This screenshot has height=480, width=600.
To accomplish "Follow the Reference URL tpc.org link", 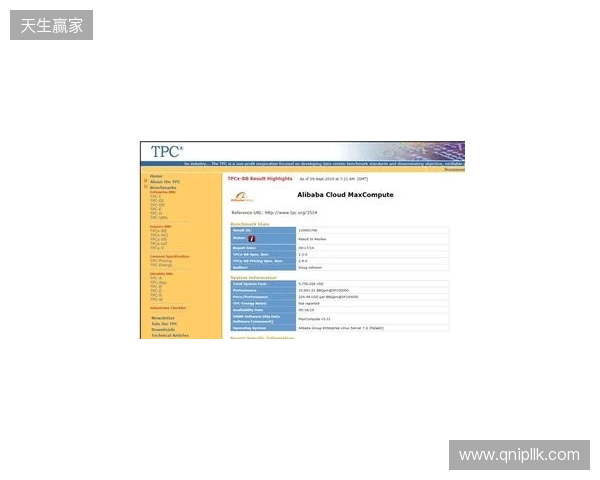I will click(x=291, y=212).
